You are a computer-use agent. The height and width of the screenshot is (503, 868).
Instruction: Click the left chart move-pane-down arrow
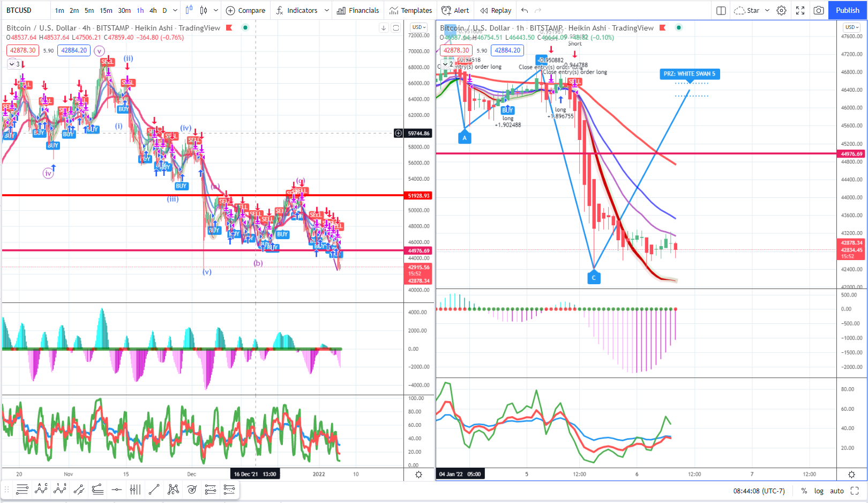click(x=384, y=28)
